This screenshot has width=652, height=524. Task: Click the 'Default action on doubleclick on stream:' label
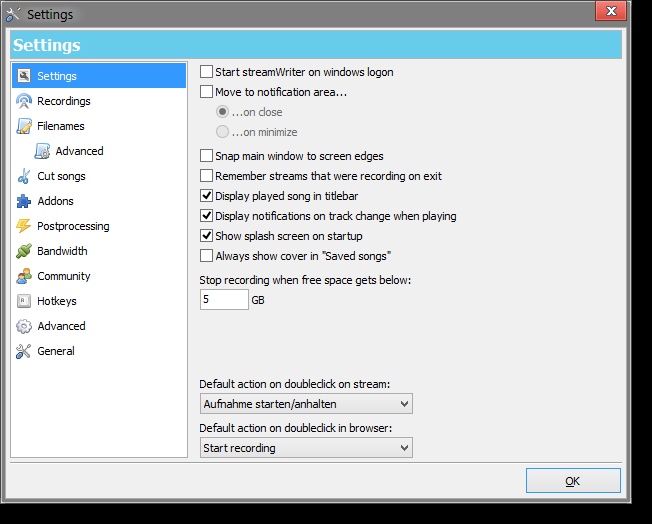(295, 384)
